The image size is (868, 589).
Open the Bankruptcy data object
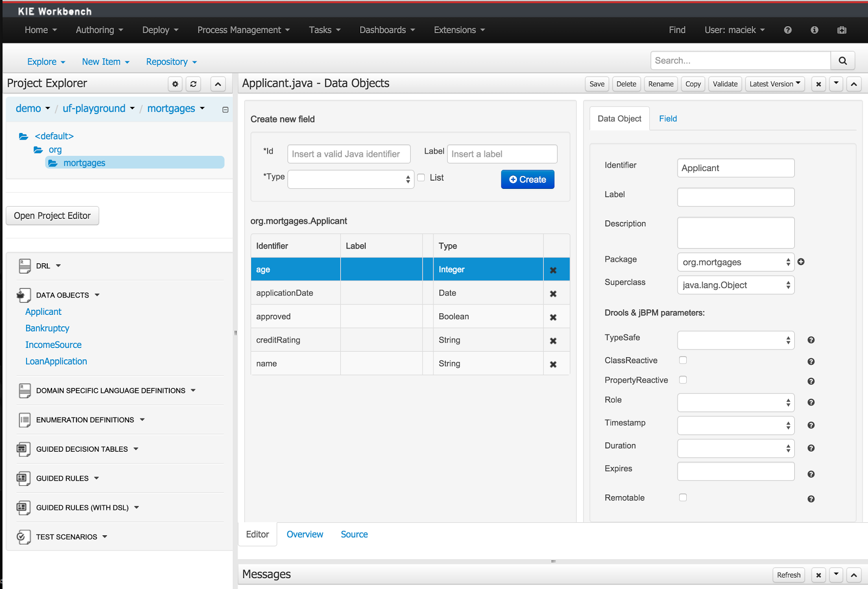click(x=47, y=328)
